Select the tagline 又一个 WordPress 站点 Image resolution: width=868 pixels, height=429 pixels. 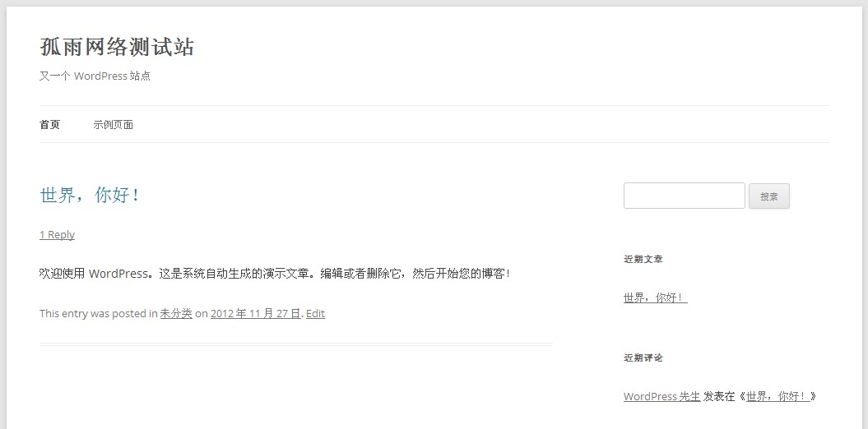coord(95,76)
